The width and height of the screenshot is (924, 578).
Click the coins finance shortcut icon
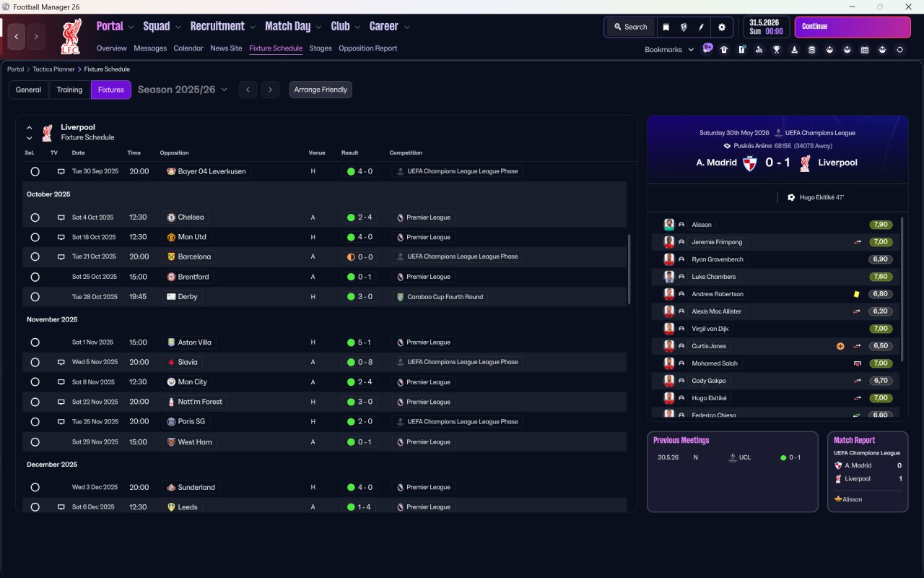[x=811, y=50]
